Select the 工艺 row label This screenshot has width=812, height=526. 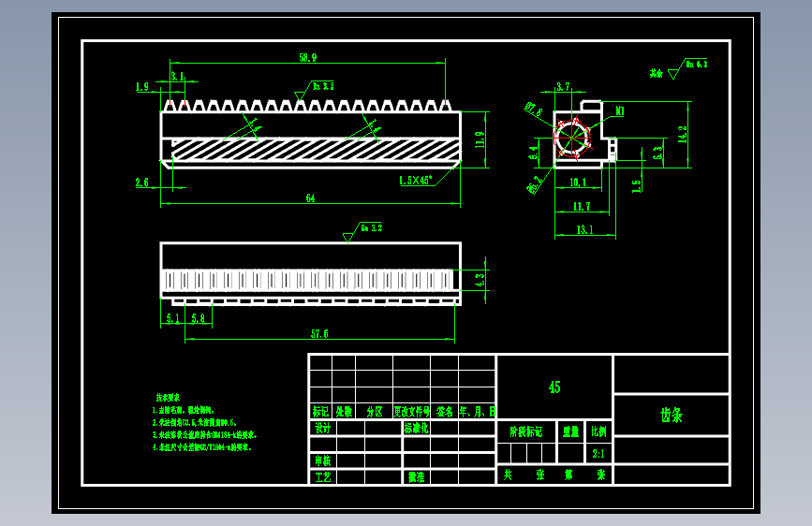tap(322, 476)
